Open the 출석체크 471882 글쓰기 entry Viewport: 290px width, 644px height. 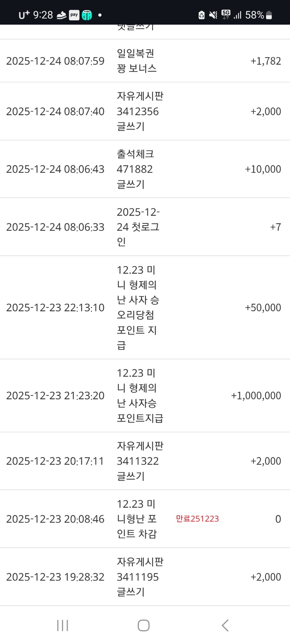[135, 169]
